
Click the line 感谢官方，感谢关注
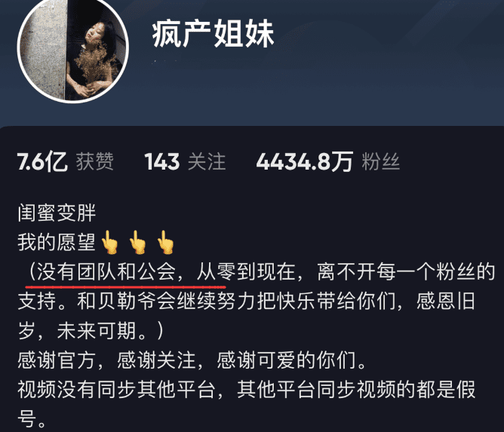tap(192, 360)
